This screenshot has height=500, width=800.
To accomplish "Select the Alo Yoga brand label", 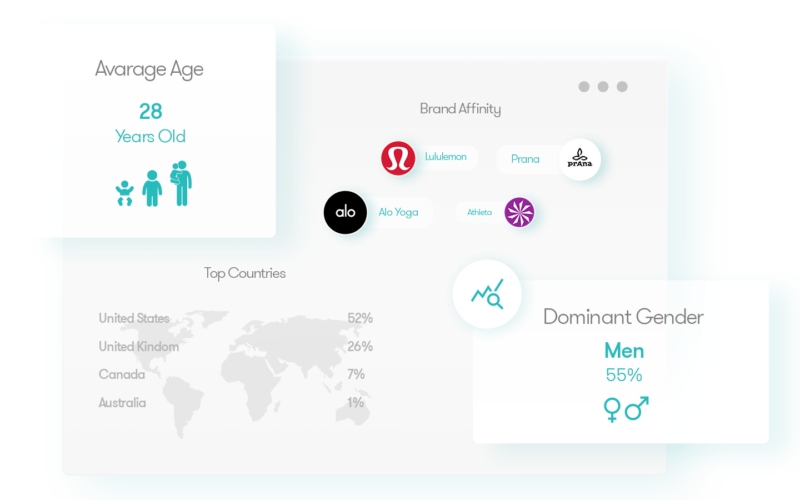I will point(398,212).
